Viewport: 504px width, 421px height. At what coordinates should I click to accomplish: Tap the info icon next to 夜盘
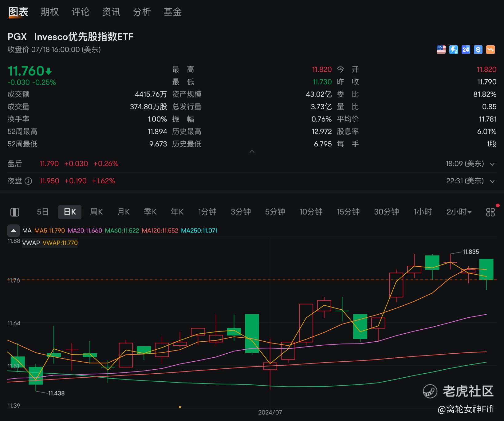coord(28,181)
